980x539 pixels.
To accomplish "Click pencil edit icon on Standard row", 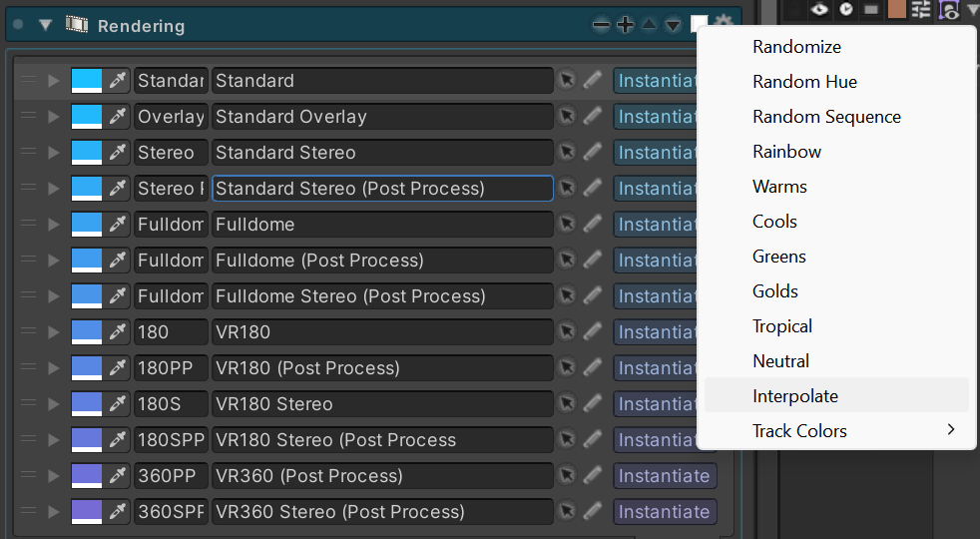I will point(593,81).
